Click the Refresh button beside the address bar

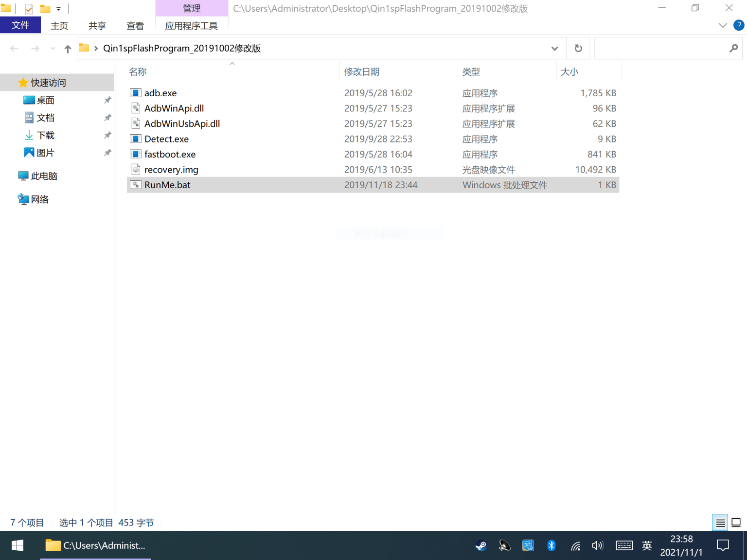(578, 48)
